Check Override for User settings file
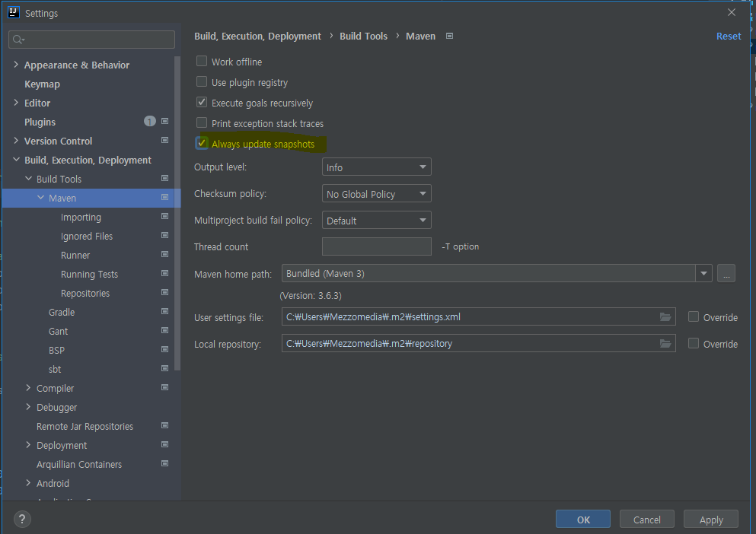The image size is (756, 534). click(694, 316)
